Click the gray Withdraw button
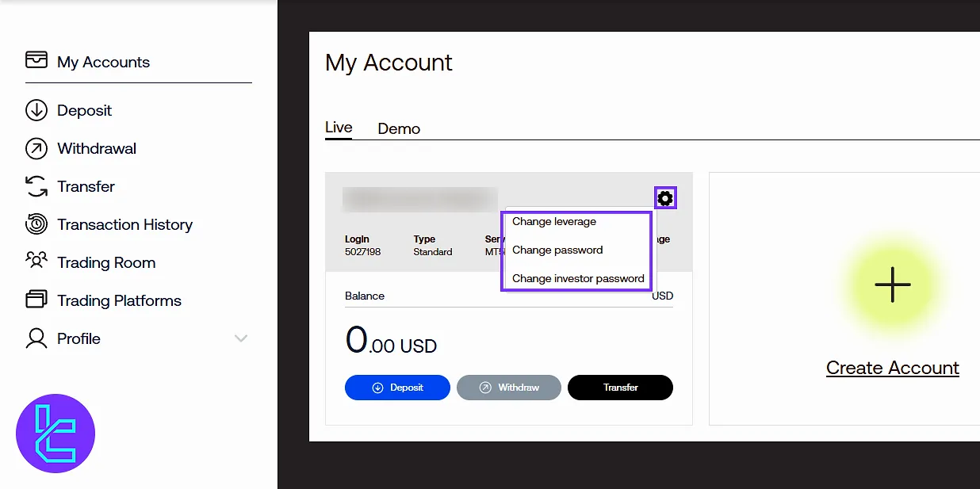Screen dimensions: 980x489 (509, 388)
